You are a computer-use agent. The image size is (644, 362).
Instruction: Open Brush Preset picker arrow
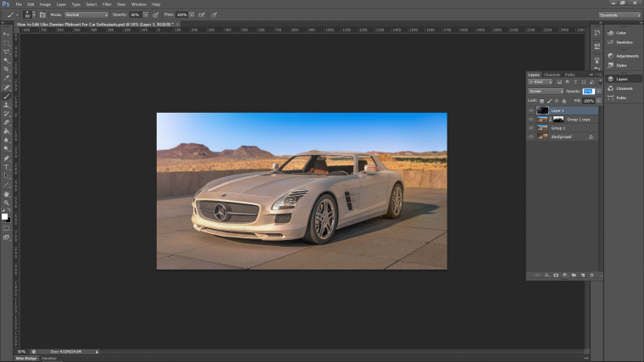(34, 14)
